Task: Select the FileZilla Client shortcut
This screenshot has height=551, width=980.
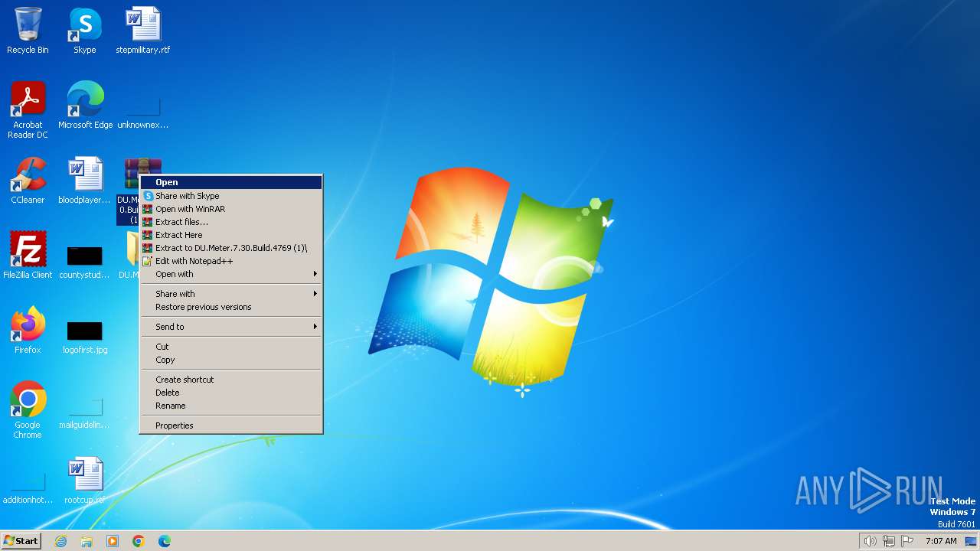Action: pos(28,256)
